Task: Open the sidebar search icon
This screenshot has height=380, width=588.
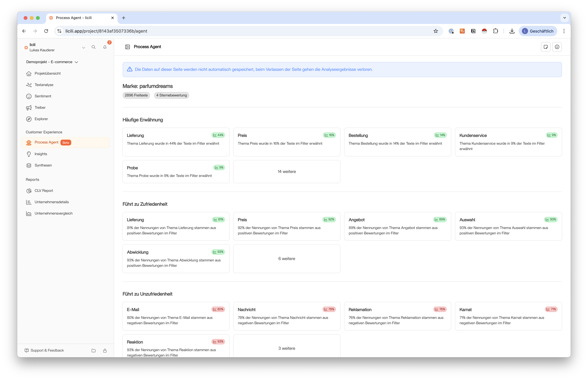Action: click(93, 47)
